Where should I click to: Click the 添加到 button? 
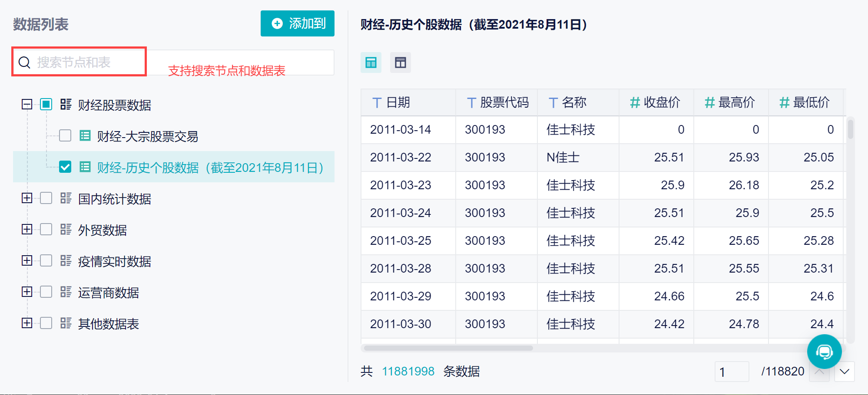tap(298, 23)
